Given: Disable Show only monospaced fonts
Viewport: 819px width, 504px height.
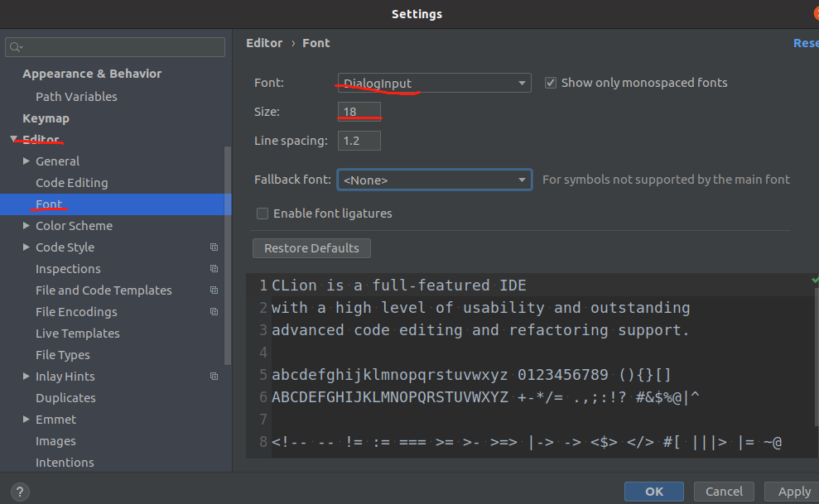Looking at the screenshot, I should coord(550,82).
